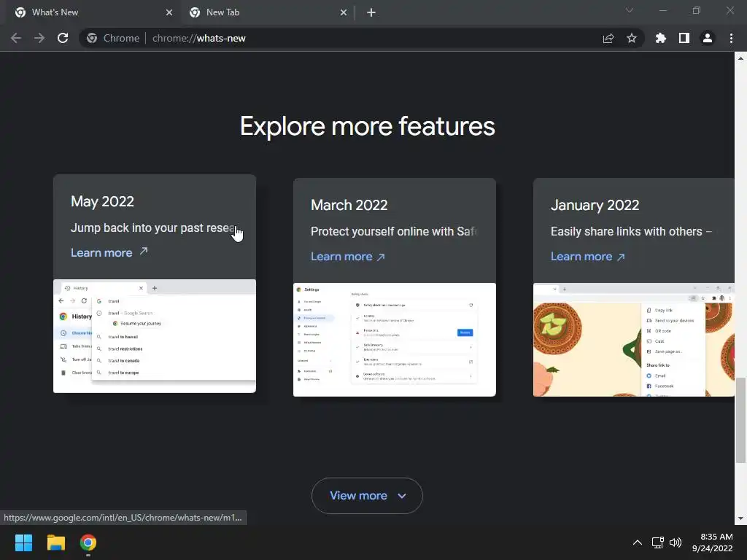Image resolution: width=747 pixels, height=560 pixels.
Task: Click the March 2022 heading
Action: pos(349,205)
